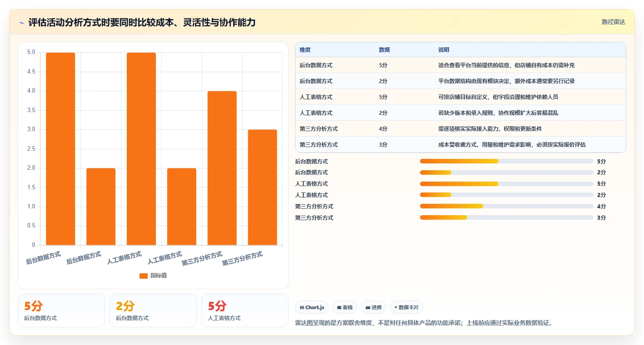Click the second 后台数据方式 bar at 2.0
644x345 pixels.
(x=101, y=207)
